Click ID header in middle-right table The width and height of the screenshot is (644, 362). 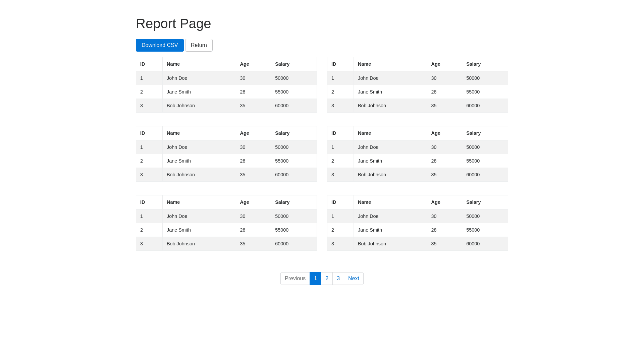click(334, 133)
